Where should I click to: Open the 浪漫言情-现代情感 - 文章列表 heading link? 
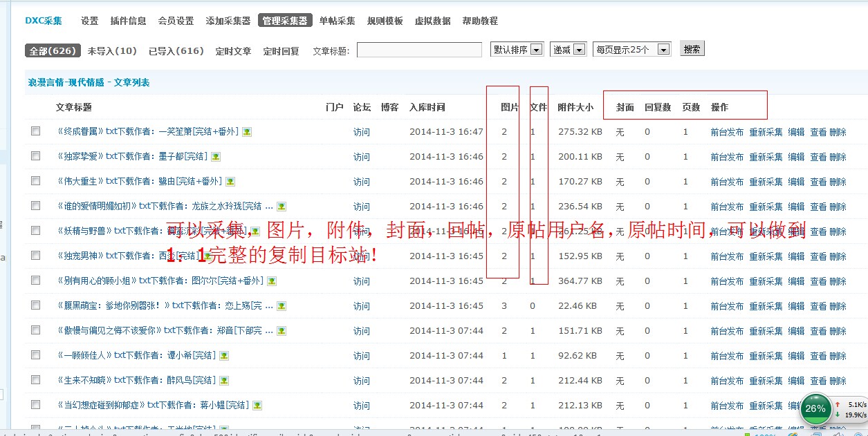pos(89,82)
